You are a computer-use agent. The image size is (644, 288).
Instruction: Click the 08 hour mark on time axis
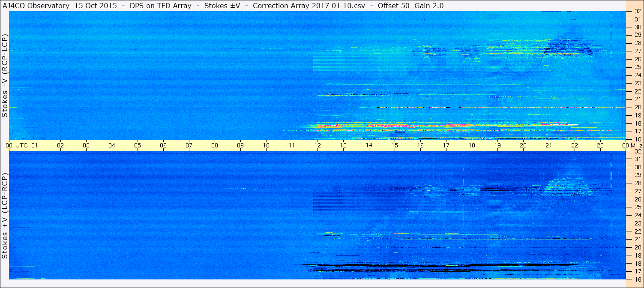pyautogui.click(x=215, y=145)
